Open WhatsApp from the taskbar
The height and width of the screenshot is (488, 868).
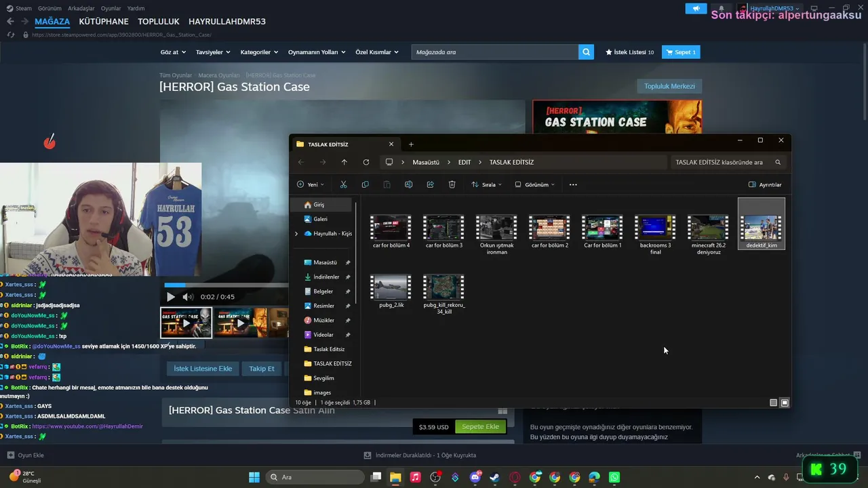point(614,477)
